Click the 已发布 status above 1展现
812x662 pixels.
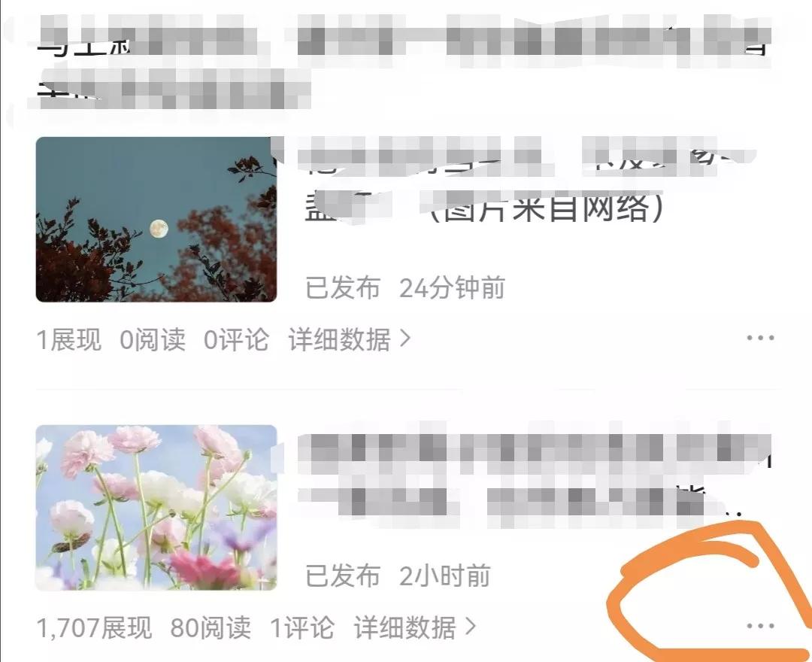tap(343, 287)
